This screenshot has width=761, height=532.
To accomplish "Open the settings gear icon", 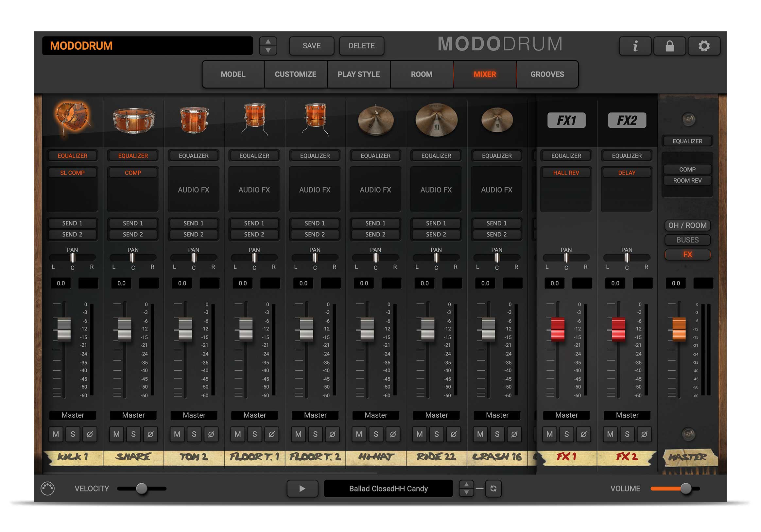I will coord(704,46).
